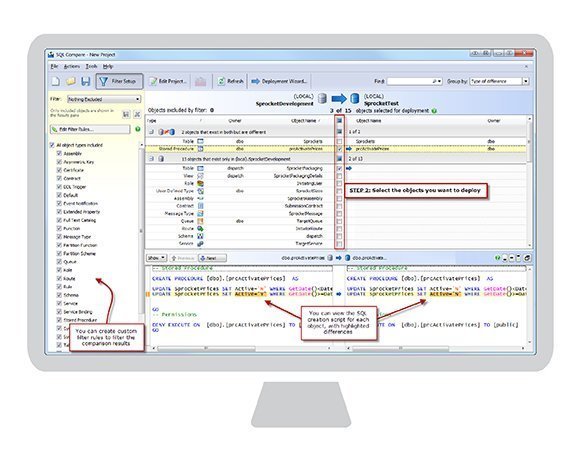Click the Queue icon in TargetQueue row

coord(200,221)
